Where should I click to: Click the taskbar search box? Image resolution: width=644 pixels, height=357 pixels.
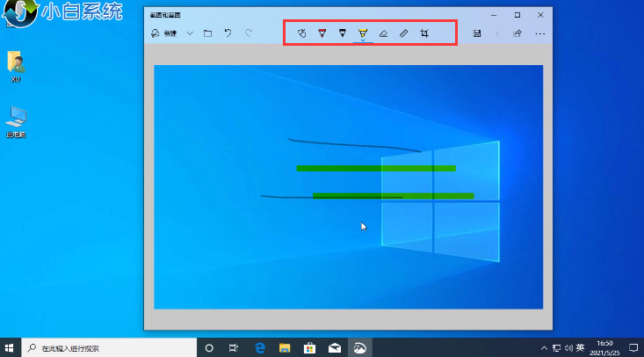(109, 348)
